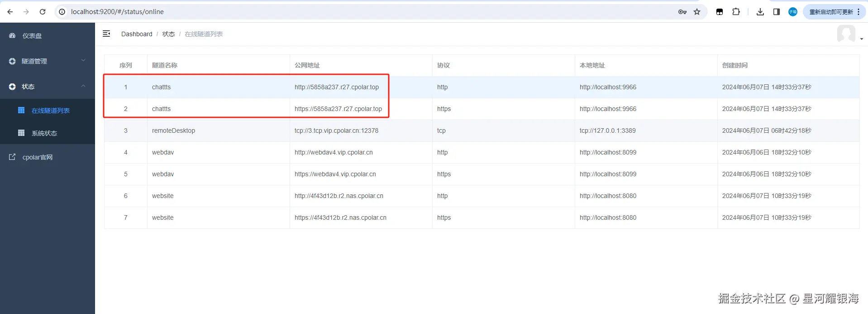
Task: Click the 序列 column header
Action: click(126, 65)
